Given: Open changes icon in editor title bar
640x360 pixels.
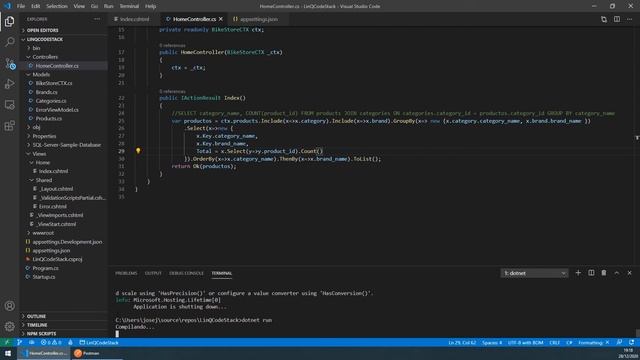Looking at the screenshot, I should pos(604,19).
